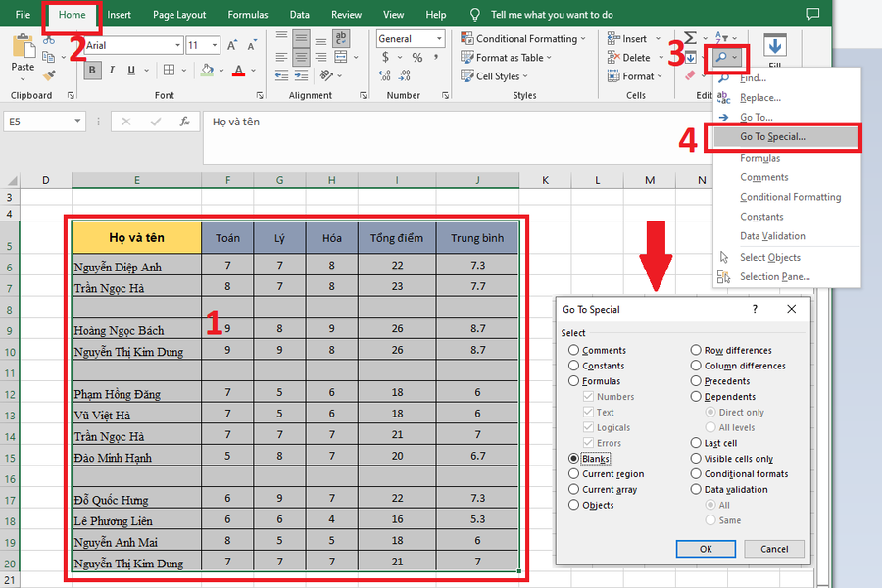
Task: Open the font size dropdown
Action: point(215,46)
